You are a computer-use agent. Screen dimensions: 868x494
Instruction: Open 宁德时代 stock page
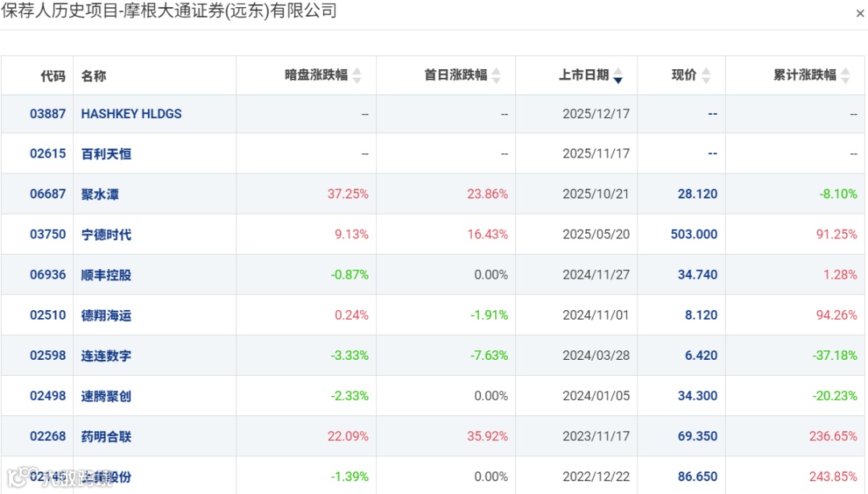(106, 235)
